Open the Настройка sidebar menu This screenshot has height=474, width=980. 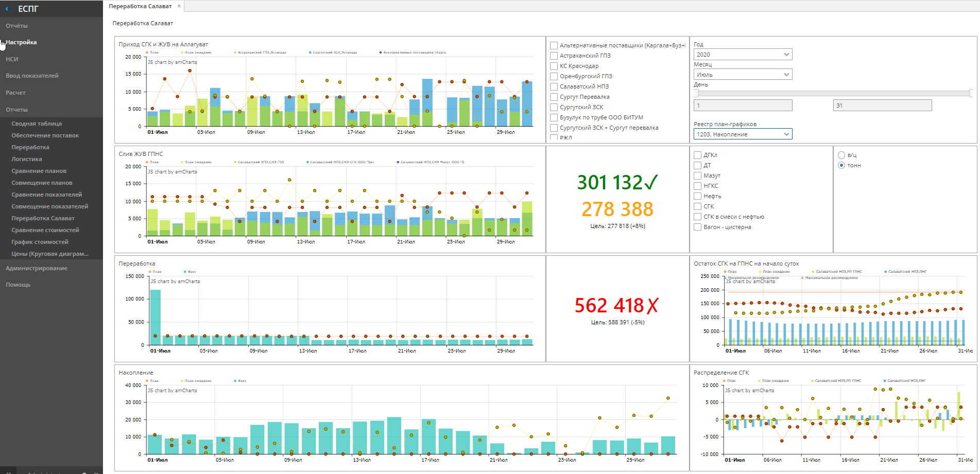coord(21,42)
